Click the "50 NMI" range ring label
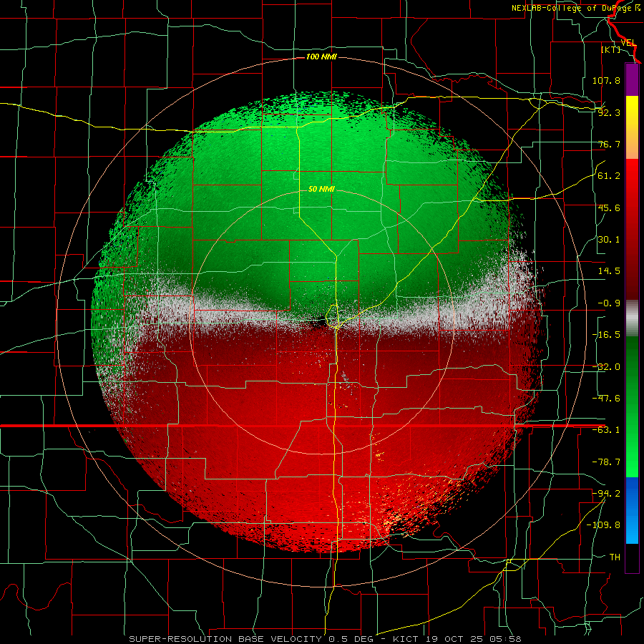Image resolution: width=644 pixels, height=644 pixels. [321, 189]
